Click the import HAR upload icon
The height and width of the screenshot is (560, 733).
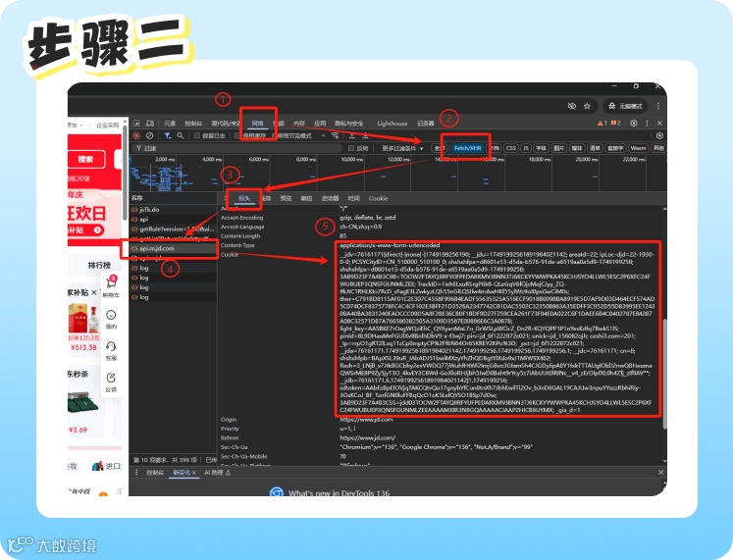point(352,136)
